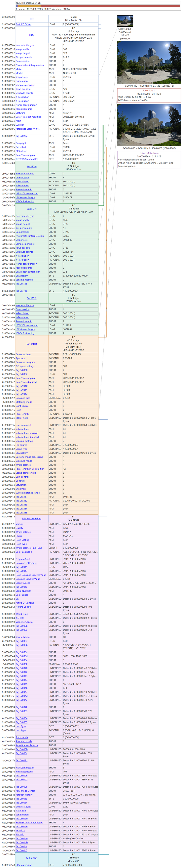Screen dimensions: 182x868
Task: Jump to SubIFD 0 header link
Action: [x=32, y=166]
